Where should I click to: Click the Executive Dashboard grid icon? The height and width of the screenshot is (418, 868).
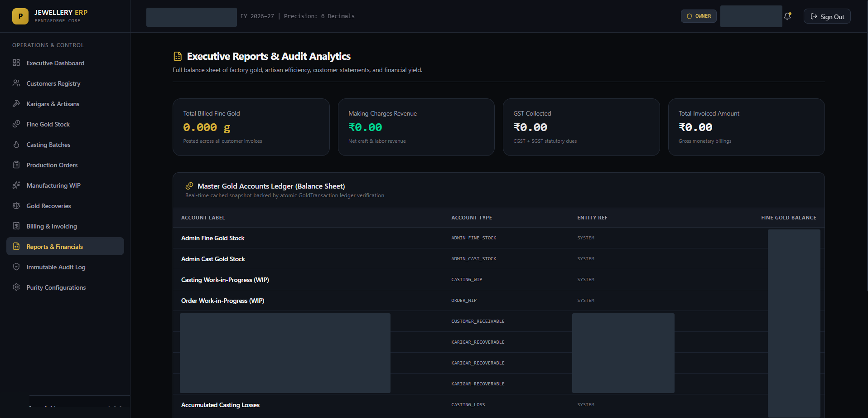click(x=16, y=63)
